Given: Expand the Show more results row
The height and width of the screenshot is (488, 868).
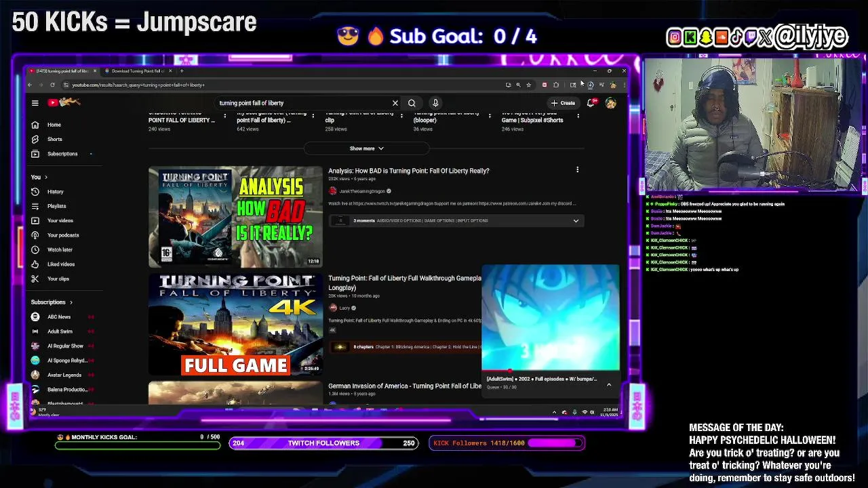Looking at the screenshot, I should (x=366, y=148).
